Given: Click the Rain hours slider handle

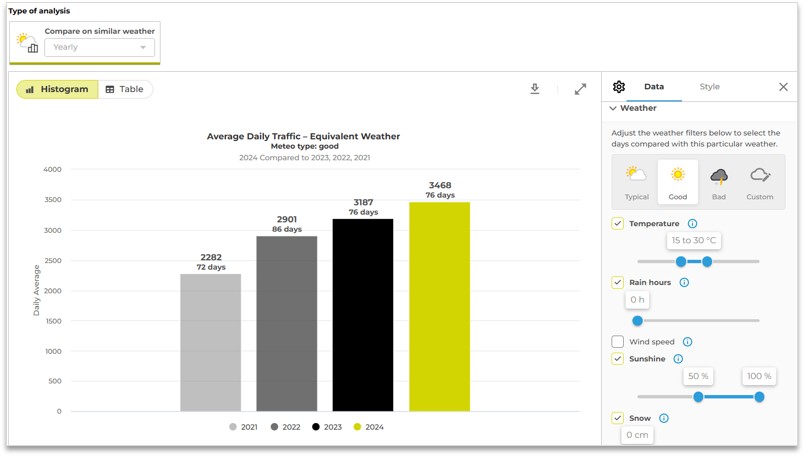Looking at the screenshot, I should [x=638, y=321].
